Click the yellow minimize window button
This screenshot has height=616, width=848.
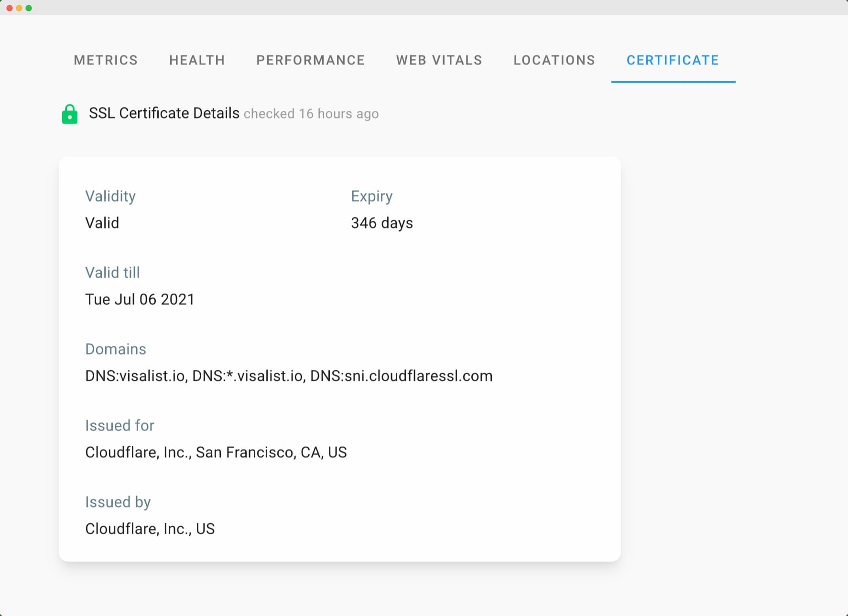19,8
